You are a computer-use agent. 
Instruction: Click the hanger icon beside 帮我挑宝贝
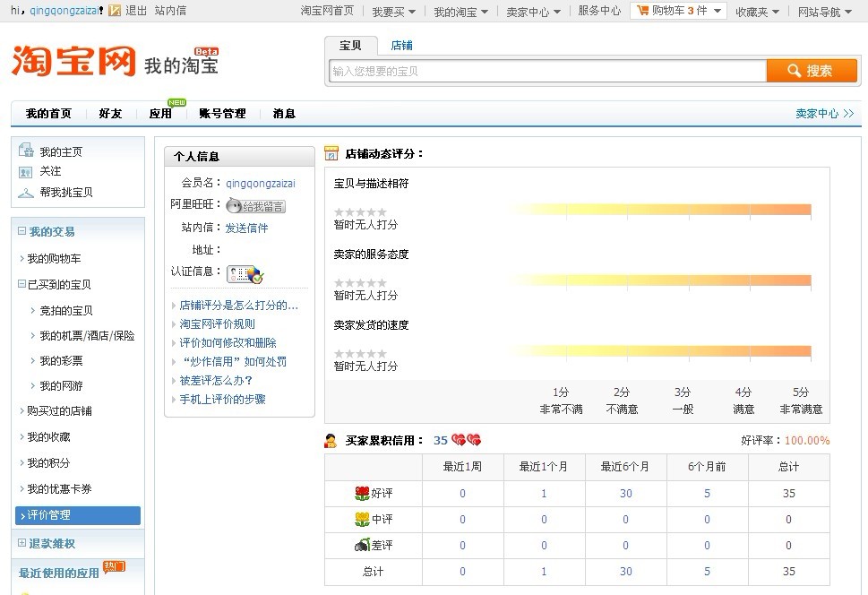[x=26, y=193]
